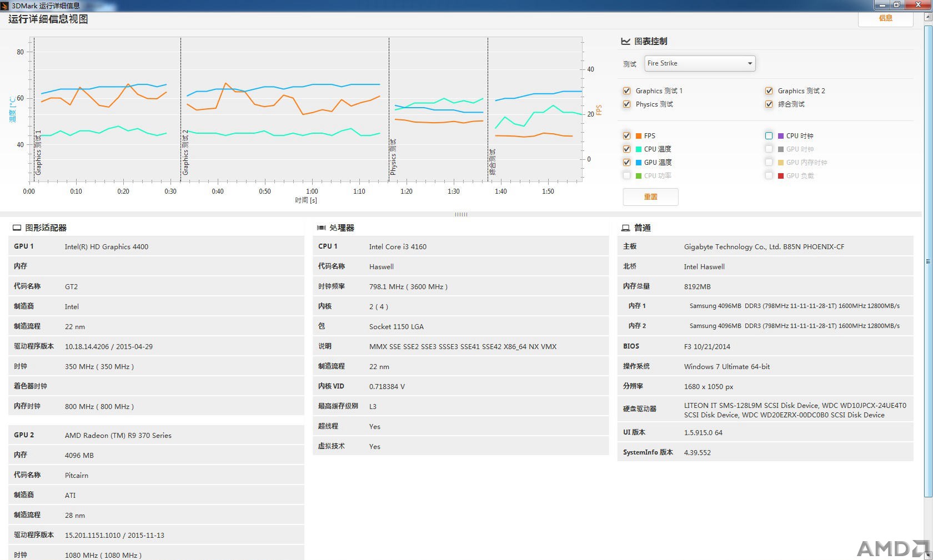
Task: Click the 综合测试 timeline marker on chart
Action: click(x=492, y=162)
